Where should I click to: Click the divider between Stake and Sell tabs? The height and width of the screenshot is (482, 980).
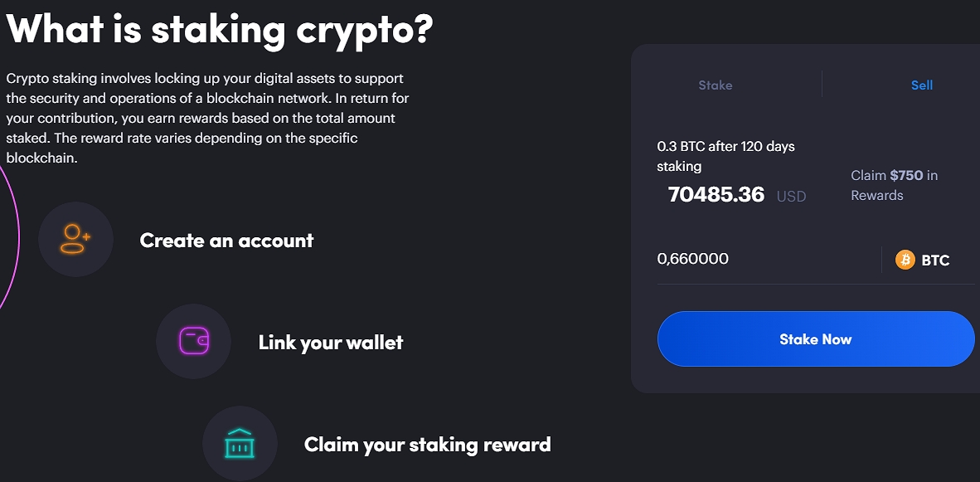pyautogui.click(x=822, y=85)
